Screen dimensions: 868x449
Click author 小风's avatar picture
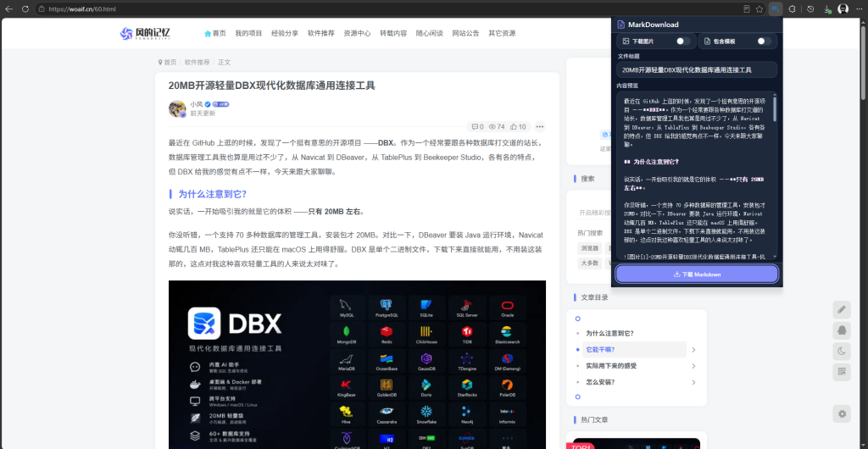point(177,108)
